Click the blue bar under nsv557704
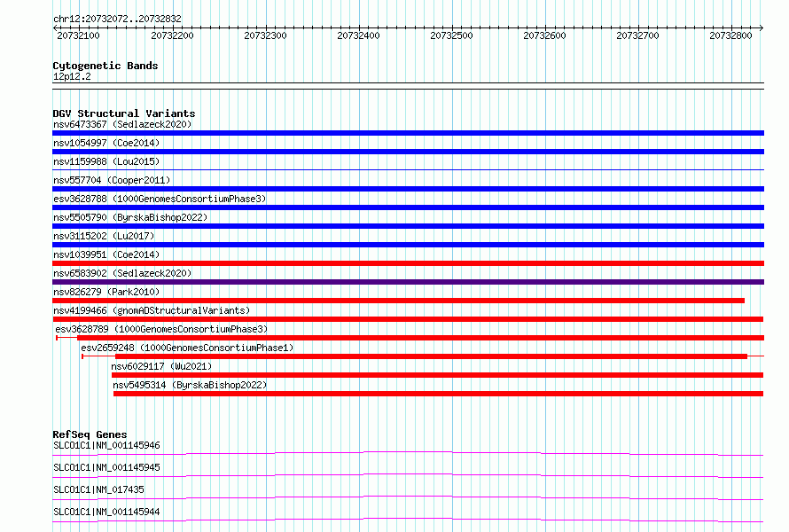Viewport: 789px width, 532px height. 408,189
